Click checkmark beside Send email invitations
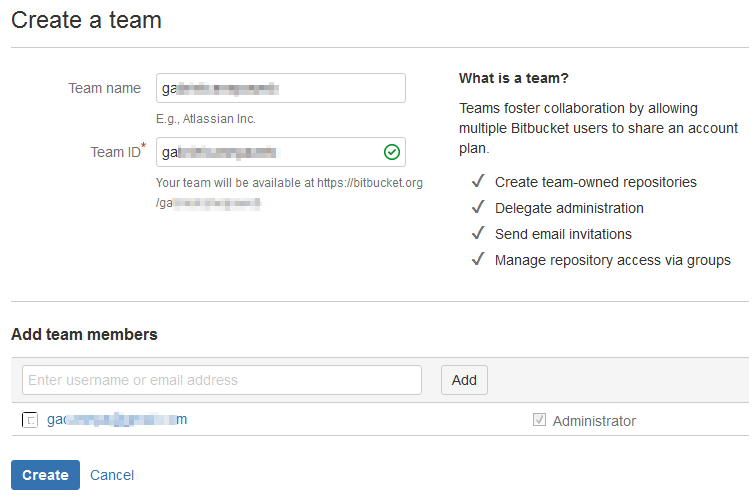754x496 pixels. (x=478, y=234)
